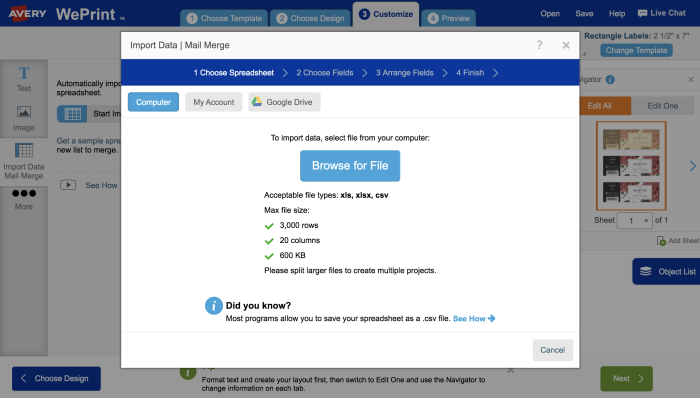Viewport: 700px width, 398px height.
Task: Click the '20 columns' text
Action: [x=300, y=240]
